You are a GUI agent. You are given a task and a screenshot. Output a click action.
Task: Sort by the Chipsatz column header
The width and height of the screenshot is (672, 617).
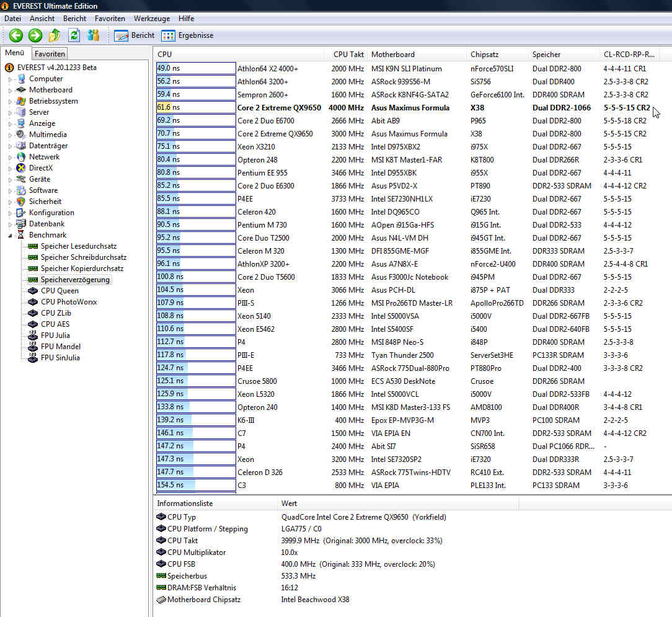[x=498, y=55]
